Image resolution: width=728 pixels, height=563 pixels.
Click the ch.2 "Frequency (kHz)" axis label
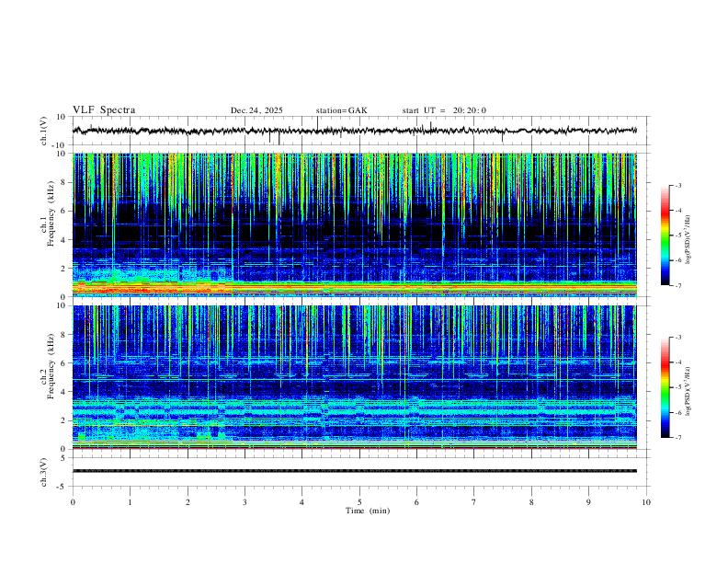click(x=51, y=366)
